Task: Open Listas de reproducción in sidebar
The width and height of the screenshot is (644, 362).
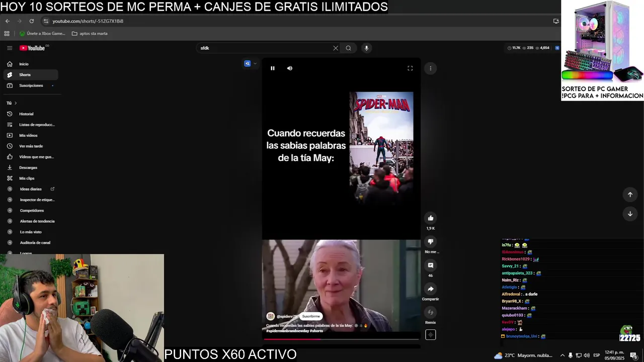Action: click(30, 125)
